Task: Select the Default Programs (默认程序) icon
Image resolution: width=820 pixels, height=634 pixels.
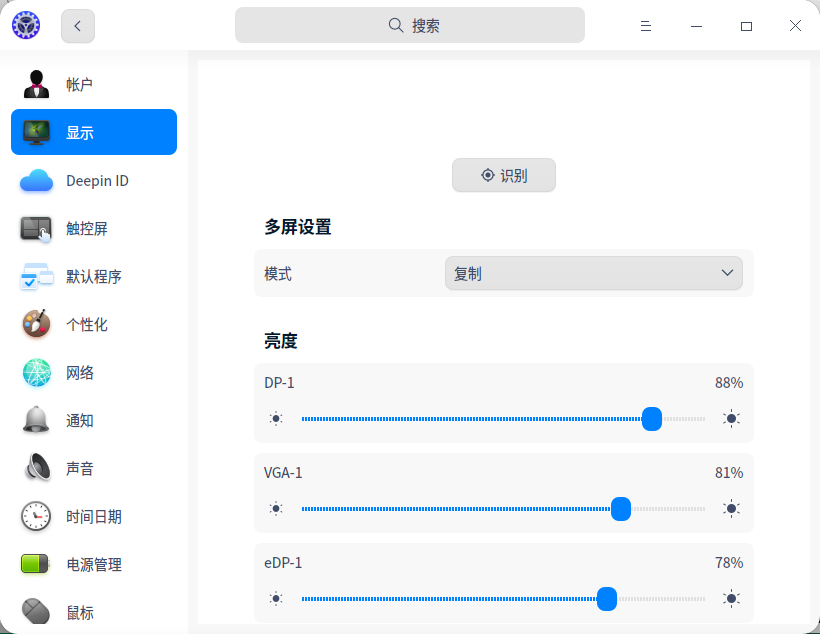Action: (x=37, y=277)
